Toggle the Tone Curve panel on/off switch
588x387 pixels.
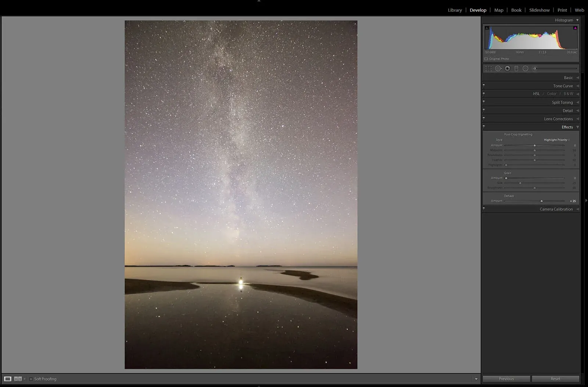[x=484, y=86]
